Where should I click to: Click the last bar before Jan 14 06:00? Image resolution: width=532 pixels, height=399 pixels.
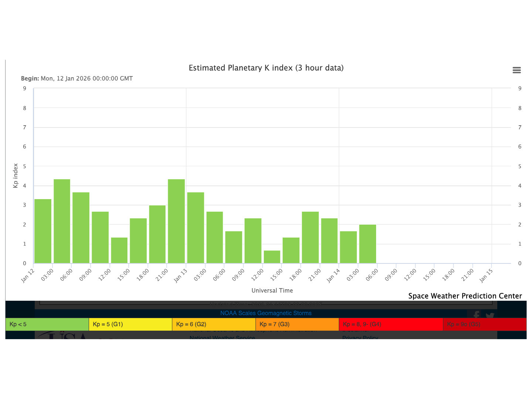pyautogui.click(x=368, y=244)
